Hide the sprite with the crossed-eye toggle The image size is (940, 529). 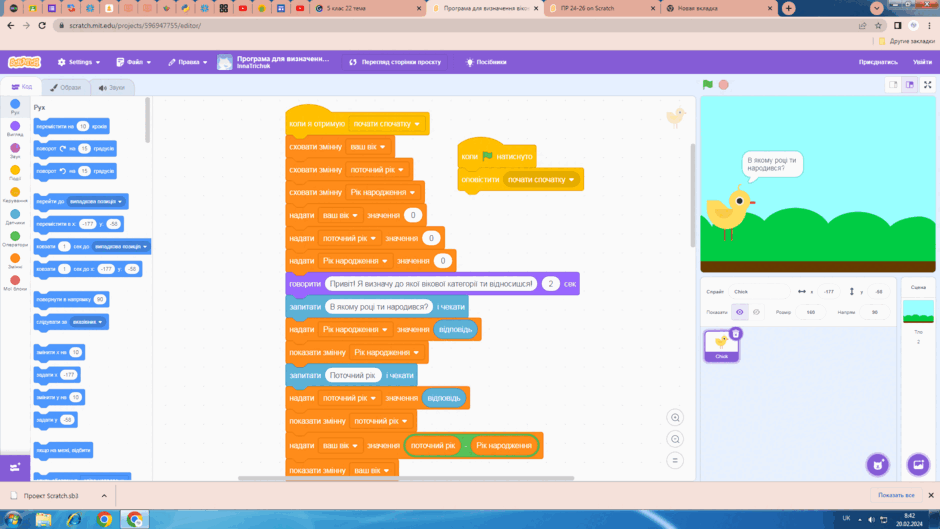click(x=756, y=312)
